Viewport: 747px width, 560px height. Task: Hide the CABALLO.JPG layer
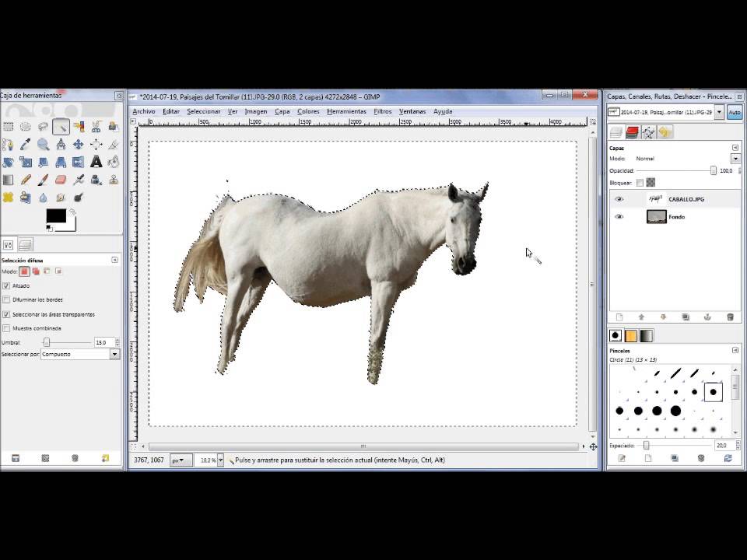pyautogui.click(x=619, y=199)
